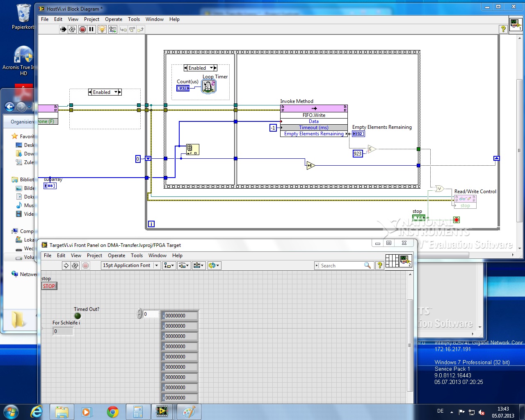This screenshot has width=525, height=420.
Task: Open the Tools menu in TargetVi window
Action: pos(137,256)
